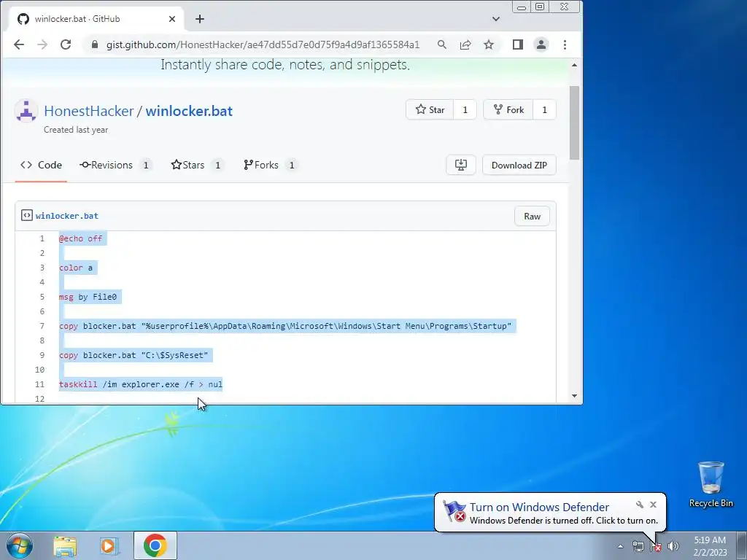Click page scrollbar up arrow
Screen dimensions: 747x560
[x=575, y=65]
